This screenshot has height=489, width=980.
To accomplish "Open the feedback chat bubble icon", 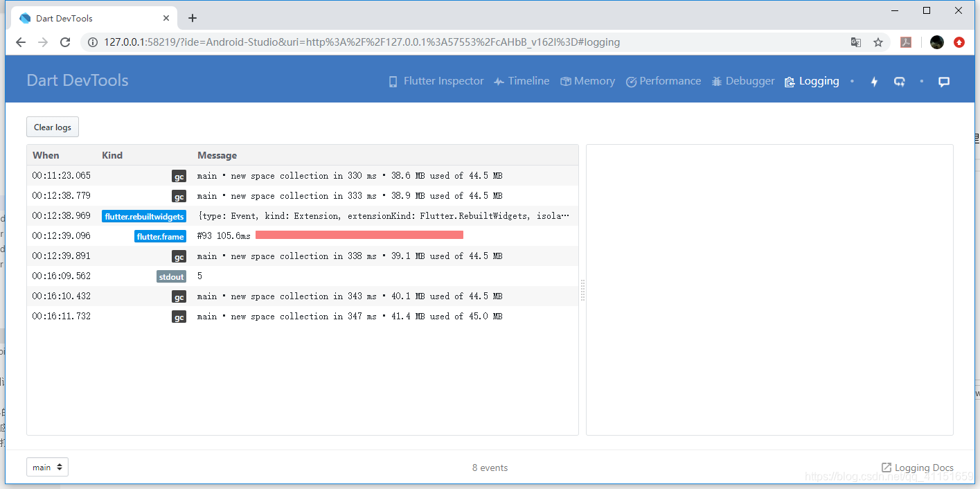I will (943, 82).
